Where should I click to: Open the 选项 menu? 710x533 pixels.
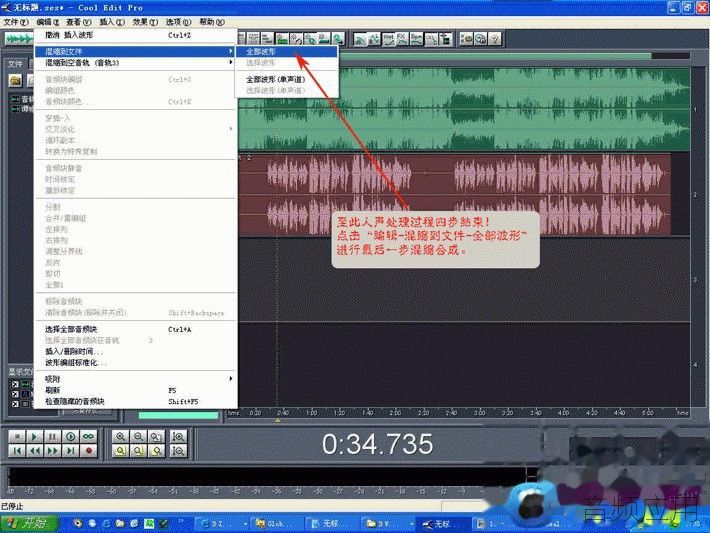click(x=178, y=22)
